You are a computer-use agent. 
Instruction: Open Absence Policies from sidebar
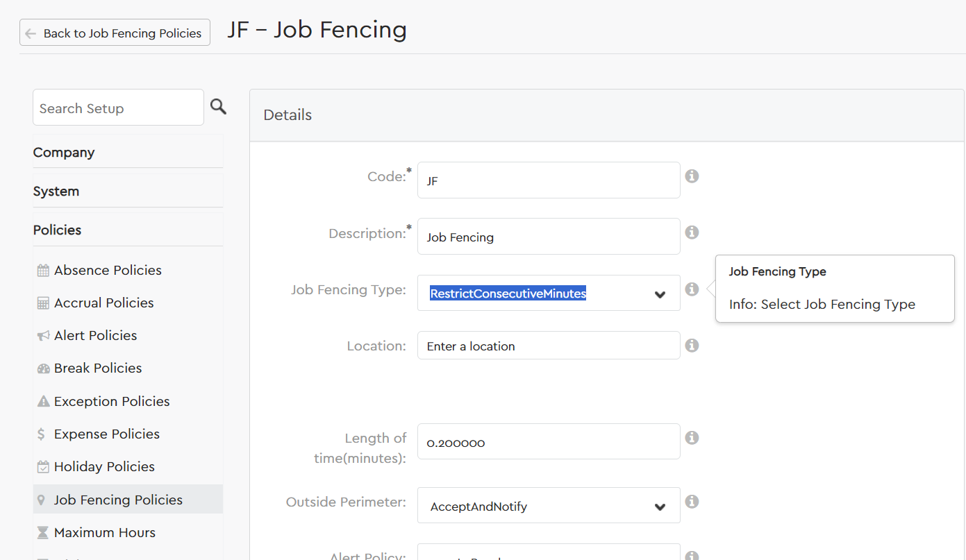click(108, 271)
